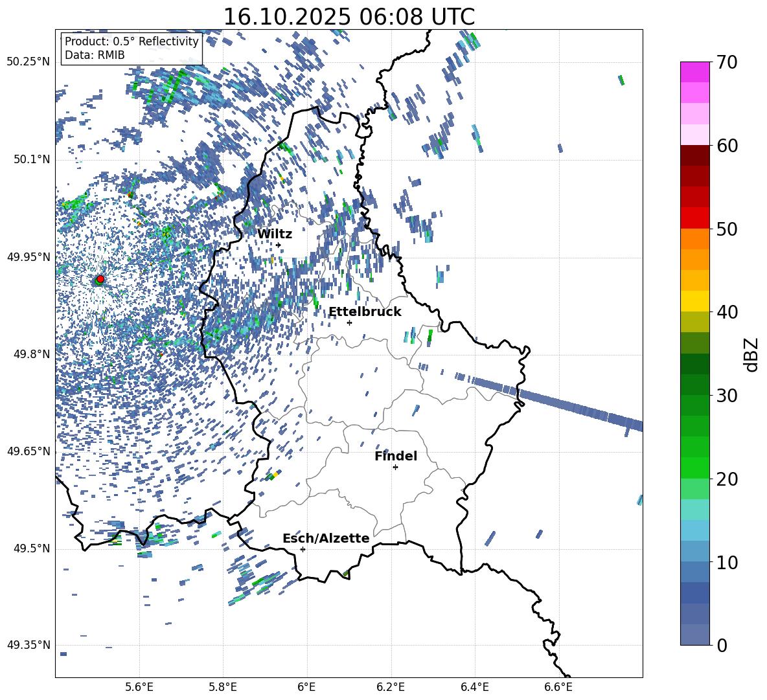Click the cross marker below Wiltz

point(279,245)
